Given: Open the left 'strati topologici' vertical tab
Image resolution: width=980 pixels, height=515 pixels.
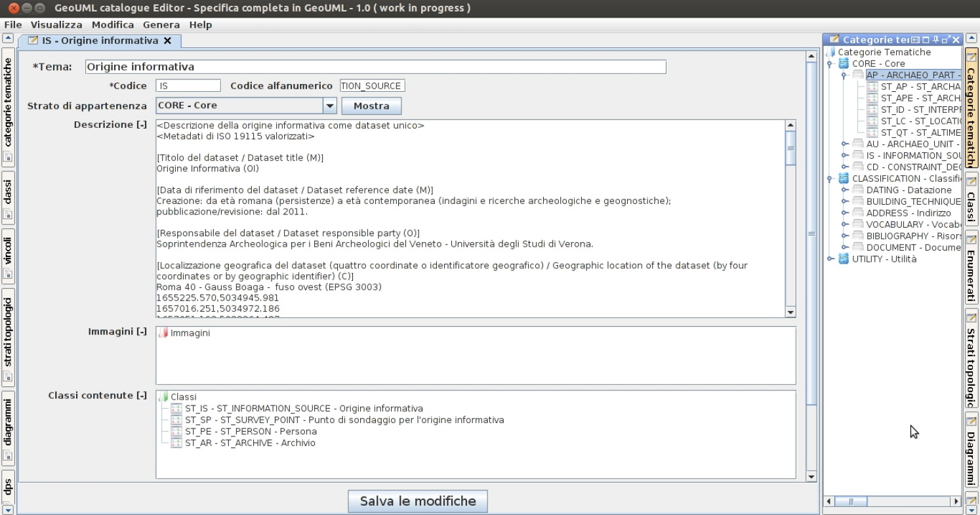Looking at the screenshot, I should point(8,336).
